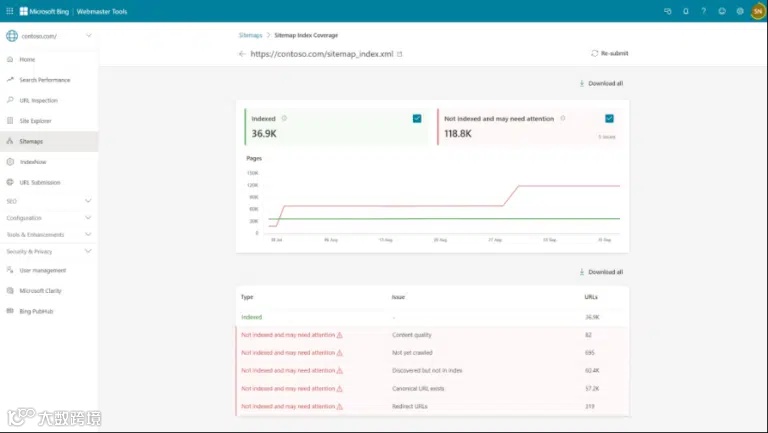The width and height of the screenshot is (768, 433).
Task: Open the feedback chat icon in header
Action: tap(668, 11)
